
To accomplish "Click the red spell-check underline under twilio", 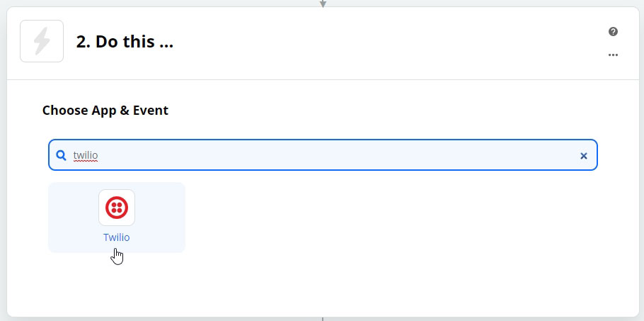I will 86,162.
